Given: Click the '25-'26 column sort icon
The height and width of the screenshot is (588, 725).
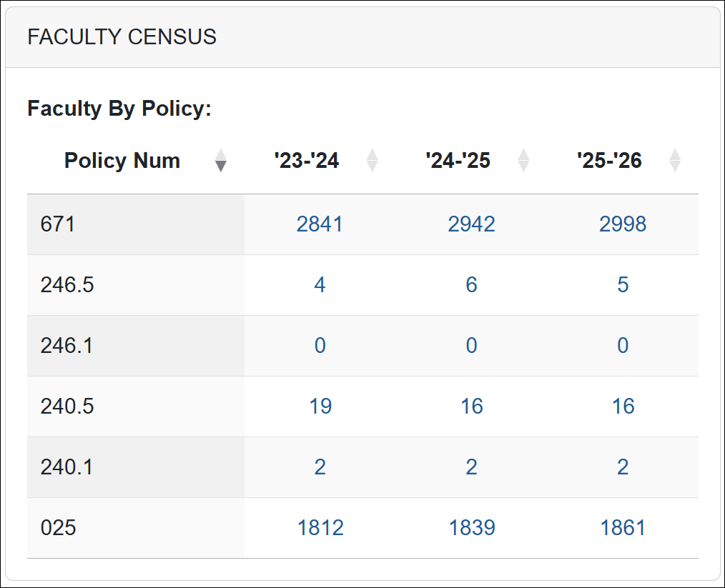Looking at the screenshot, I should [x=674, y=161].
